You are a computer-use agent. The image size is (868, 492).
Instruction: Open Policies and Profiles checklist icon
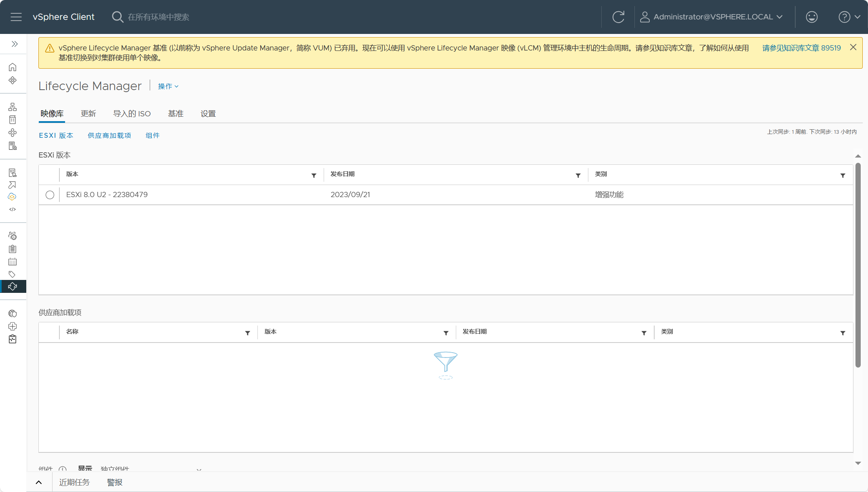(x=13, y=173)
